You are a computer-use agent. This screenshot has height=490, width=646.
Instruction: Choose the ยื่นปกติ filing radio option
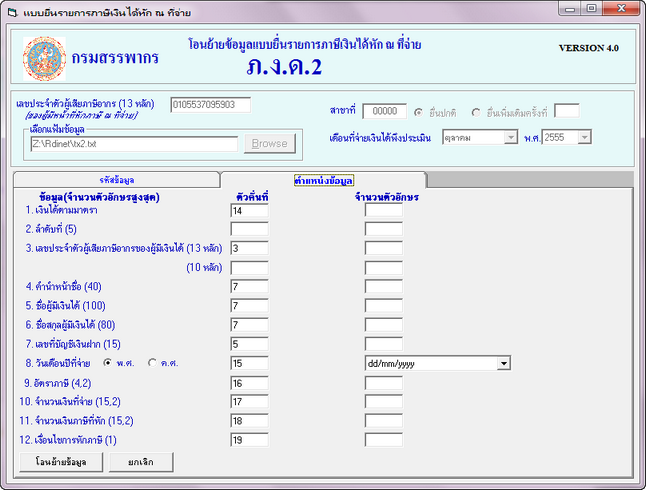tap(420, 111)
